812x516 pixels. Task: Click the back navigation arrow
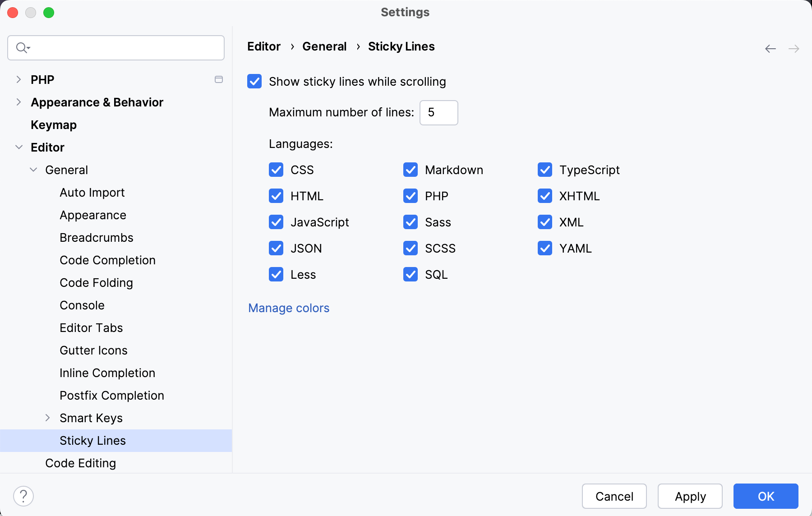click(770, 48)
